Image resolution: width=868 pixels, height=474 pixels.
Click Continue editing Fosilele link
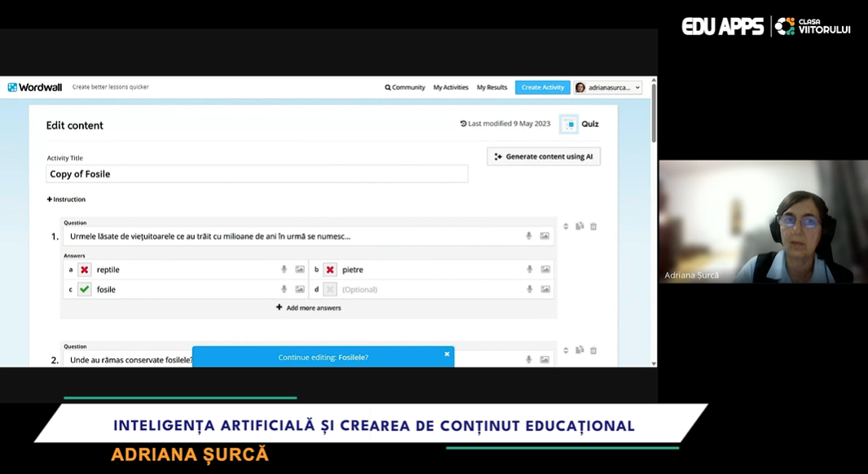(324, 358)
